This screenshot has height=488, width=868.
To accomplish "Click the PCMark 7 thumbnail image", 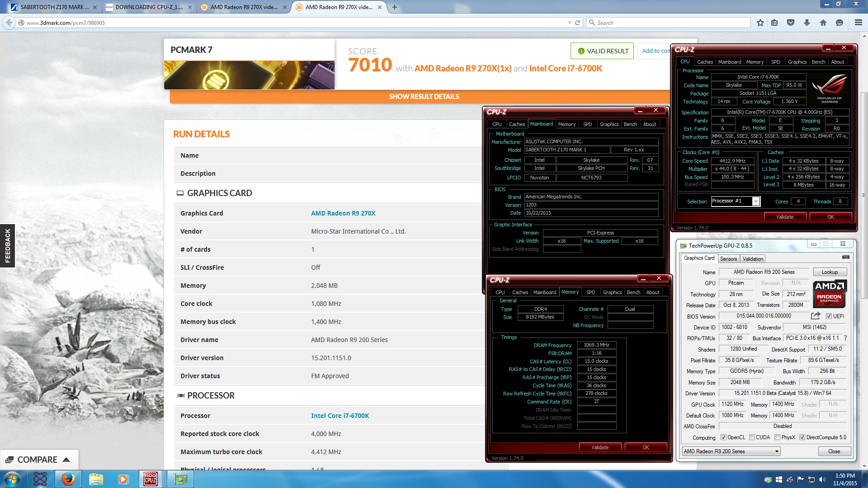I will [x=249, y=75].
